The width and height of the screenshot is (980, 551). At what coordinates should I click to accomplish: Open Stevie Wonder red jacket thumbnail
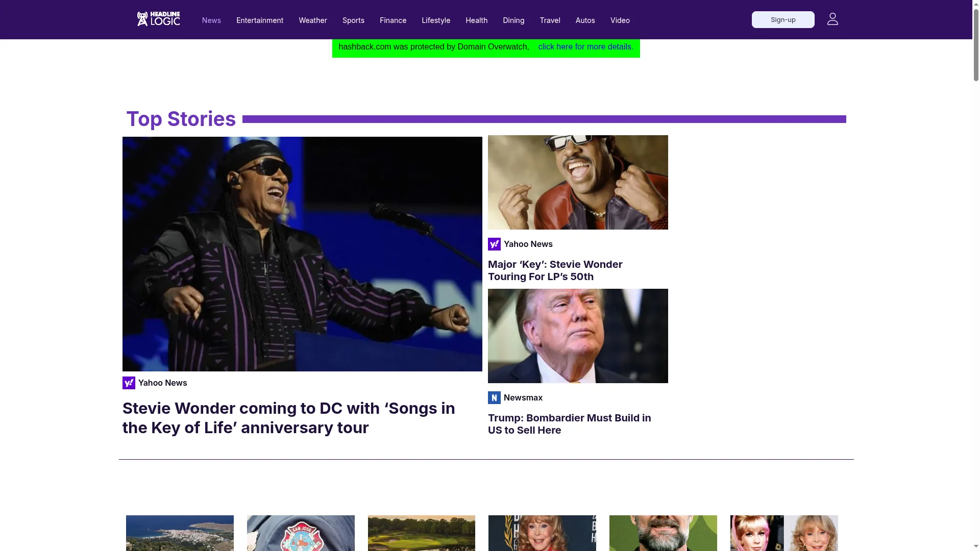point(578,182)
